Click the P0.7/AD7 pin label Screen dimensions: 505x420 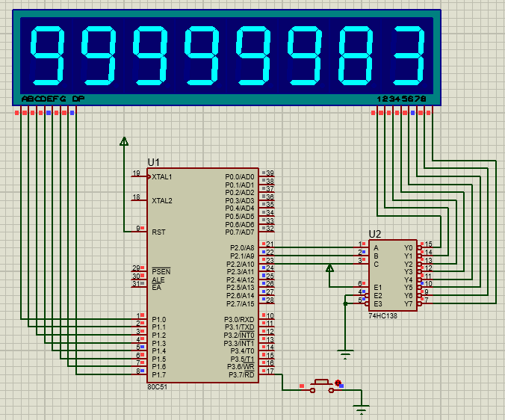(x=240, y=232)
